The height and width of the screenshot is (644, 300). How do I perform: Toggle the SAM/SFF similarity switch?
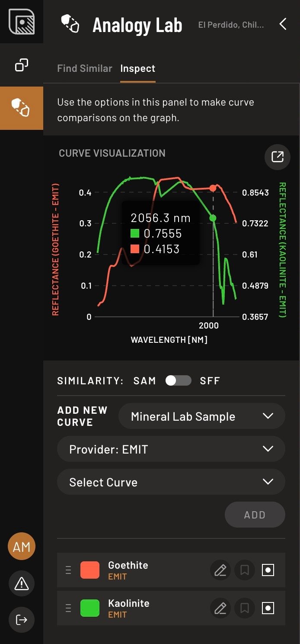point(179,380)
